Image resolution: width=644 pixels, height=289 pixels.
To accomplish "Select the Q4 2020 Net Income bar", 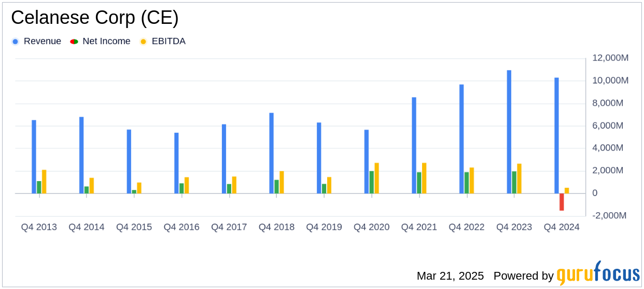I will click(x=372, y=182).
